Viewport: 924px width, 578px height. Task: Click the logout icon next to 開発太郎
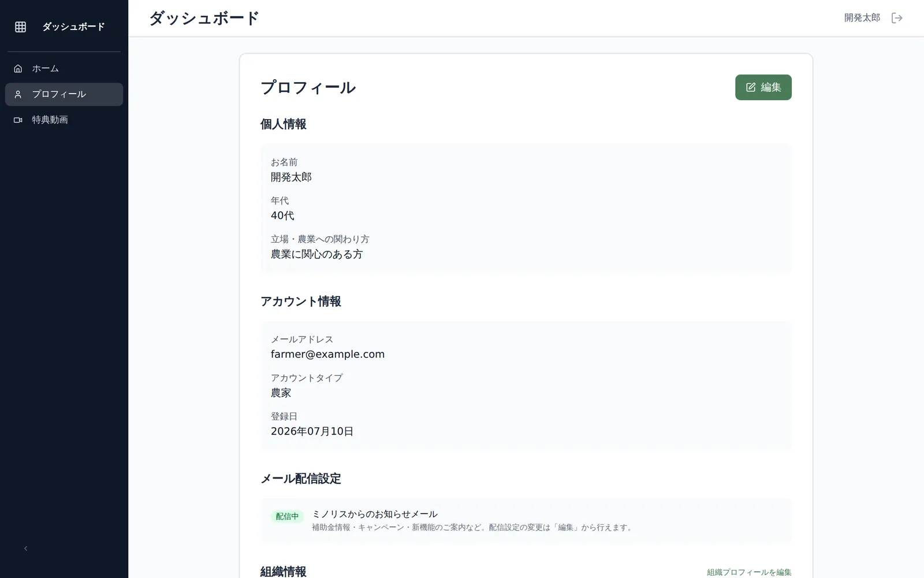pyautogui.click(x=897, y=18)
